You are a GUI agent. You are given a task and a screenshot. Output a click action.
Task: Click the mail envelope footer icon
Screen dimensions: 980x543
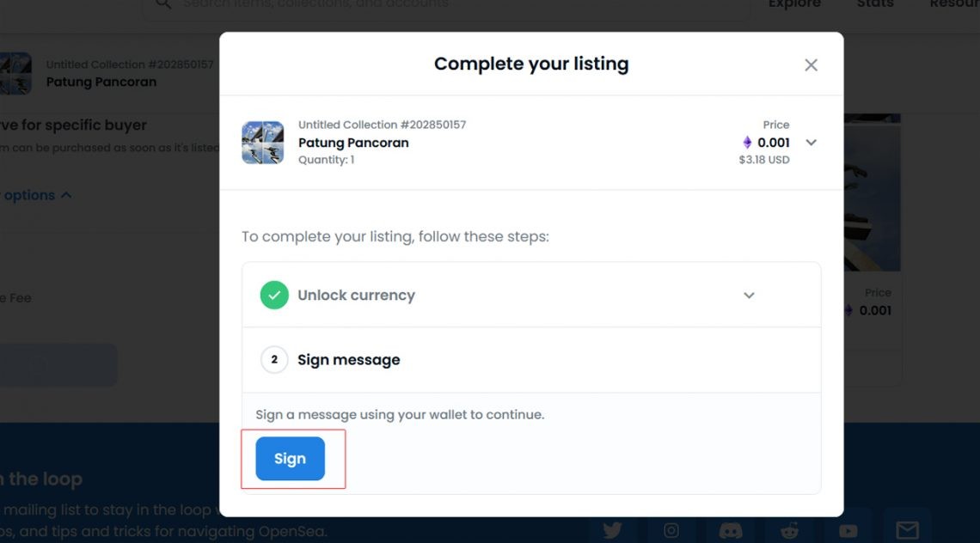[907, 530]
